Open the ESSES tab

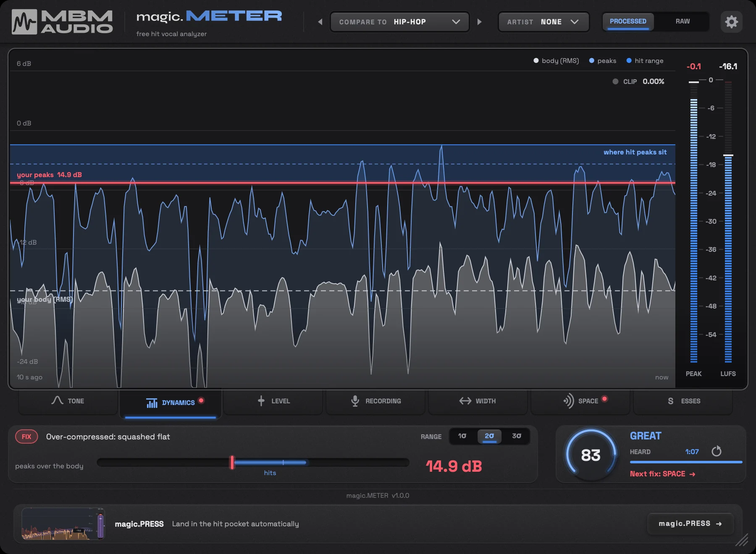coord(683,401)
